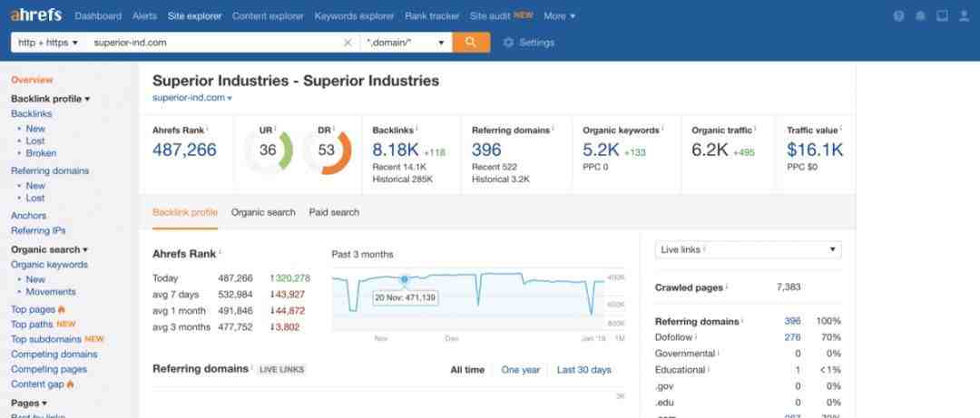Screen dimensions: 980x418
Task: Click the 5.2K organic keywords value
Action: [x=601, y=150]
